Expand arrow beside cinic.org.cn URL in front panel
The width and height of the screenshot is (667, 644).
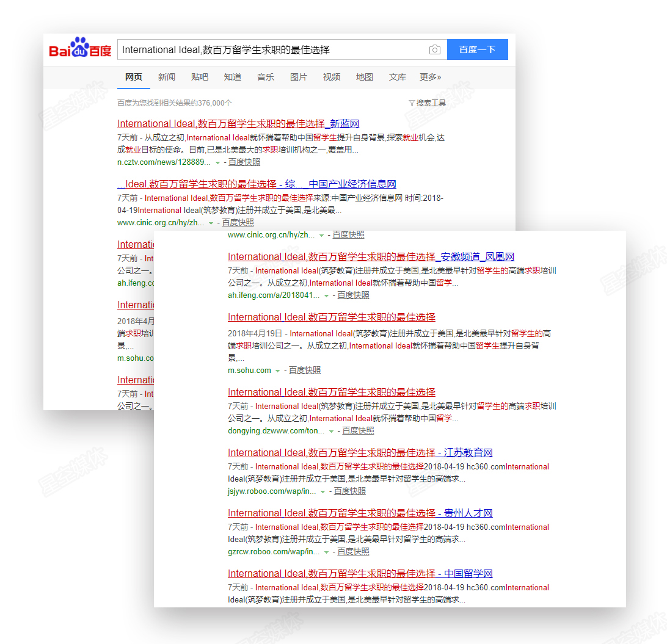tap(321, 236)
